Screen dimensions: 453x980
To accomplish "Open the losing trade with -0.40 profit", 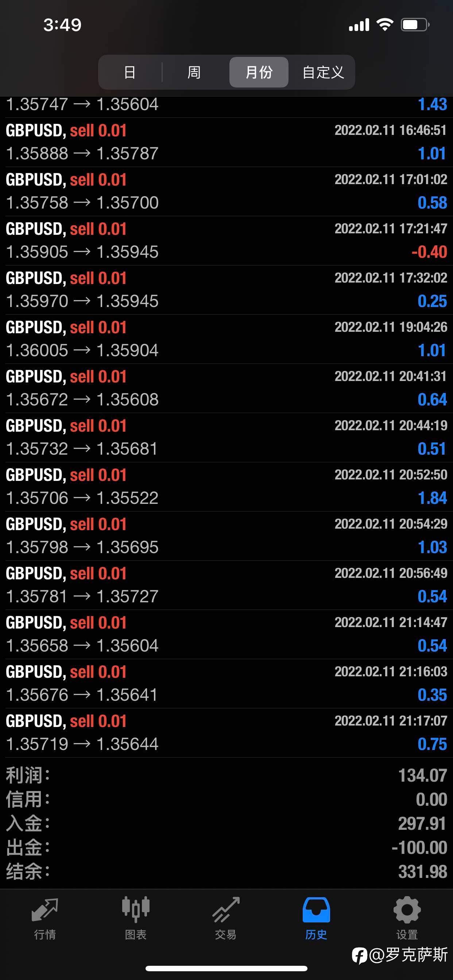I will pos(226,240).
